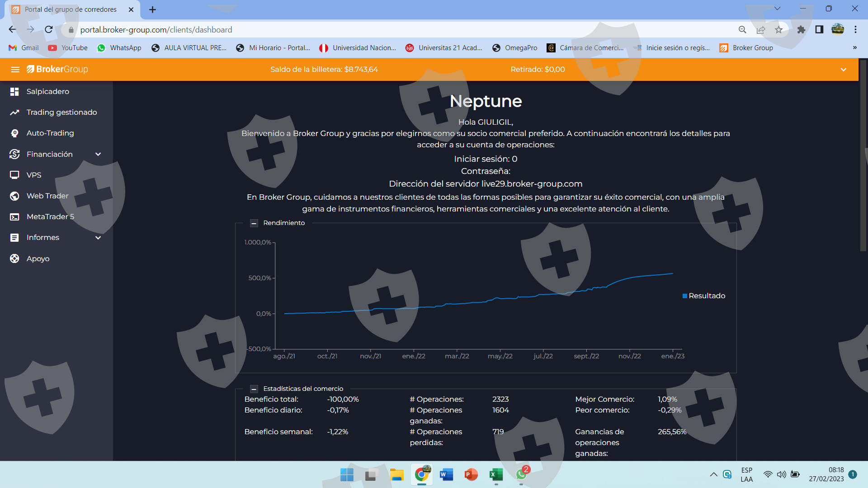The width and height of the screenshot is (868, 488).
Task: Click the Salpicadero dashboard icon
Action: (x=14, y=92)
